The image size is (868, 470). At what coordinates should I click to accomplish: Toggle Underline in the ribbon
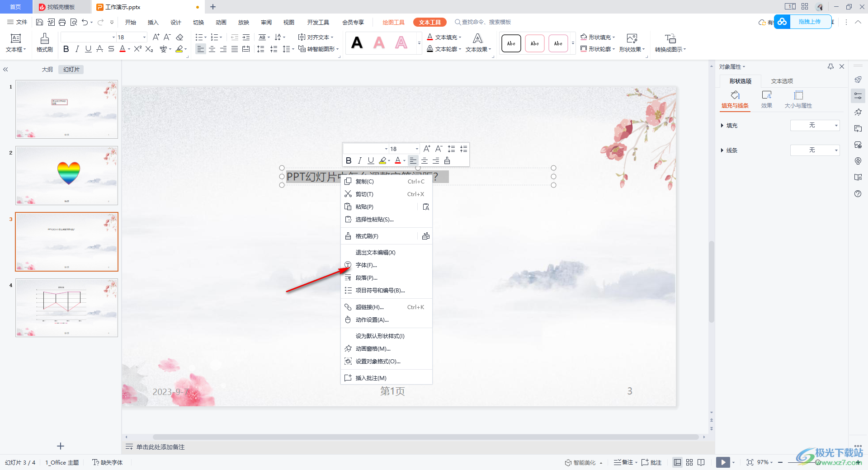(x=88, y=49)
